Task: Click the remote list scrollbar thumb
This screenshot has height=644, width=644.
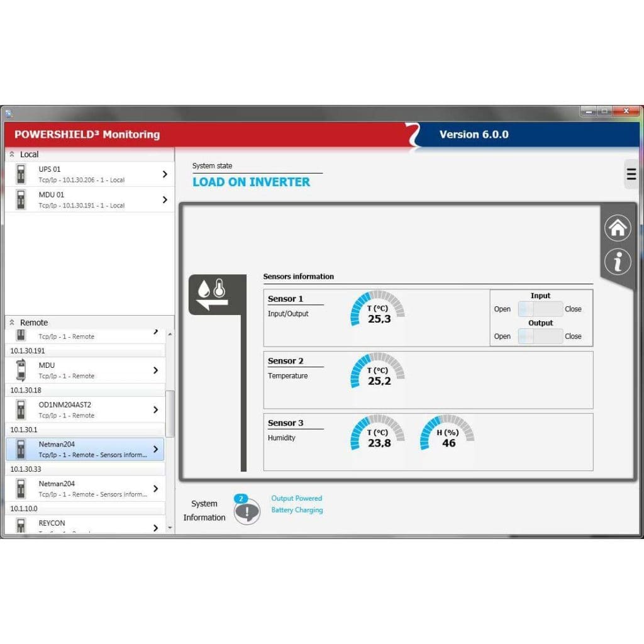Action: click(170, 414)
